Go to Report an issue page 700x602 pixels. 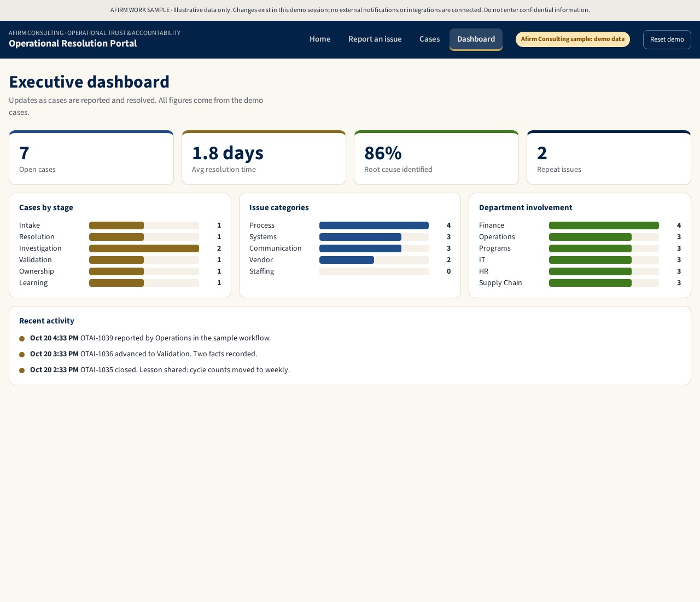375,39
